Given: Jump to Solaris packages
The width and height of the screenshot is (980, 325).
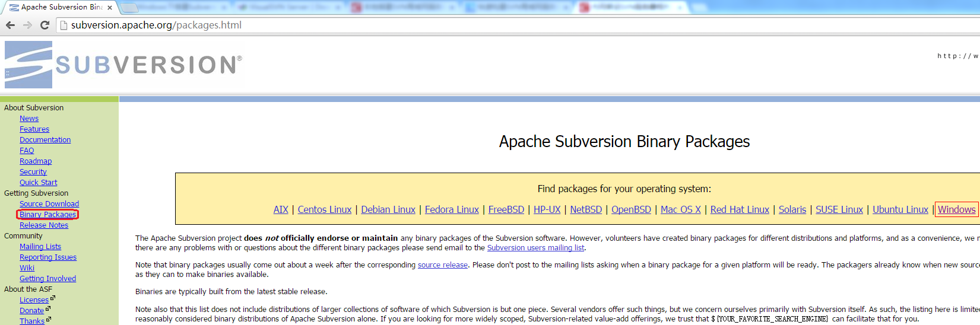Looking at the screenshot, I should coord(792,210).
